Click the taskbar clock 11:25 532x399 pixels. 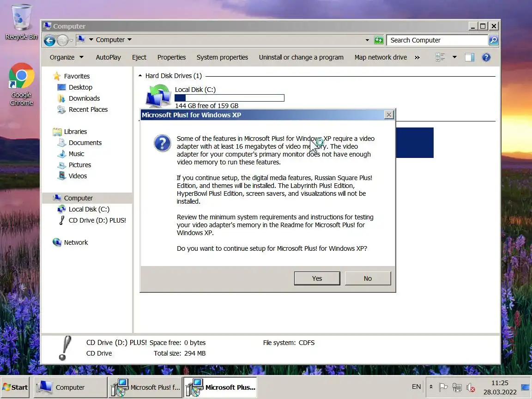(x=500, y=383)
